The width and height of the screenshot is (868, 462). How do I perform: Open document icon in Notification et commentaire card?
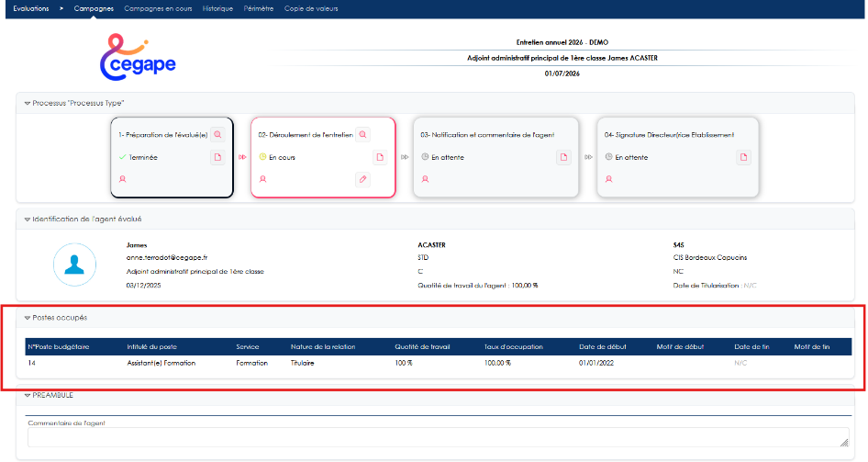tap(563, 157)
